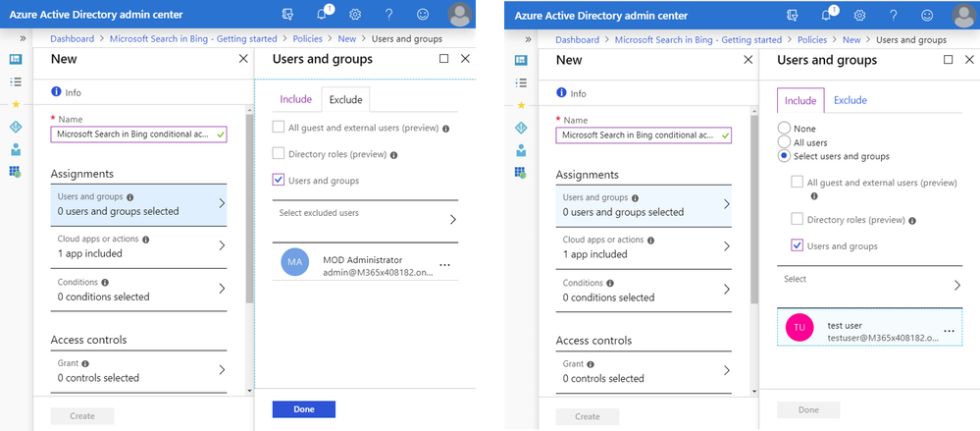Select Exclude tab in left window
Viewport: 980px width, 431px height.
[x=345, y=99]
